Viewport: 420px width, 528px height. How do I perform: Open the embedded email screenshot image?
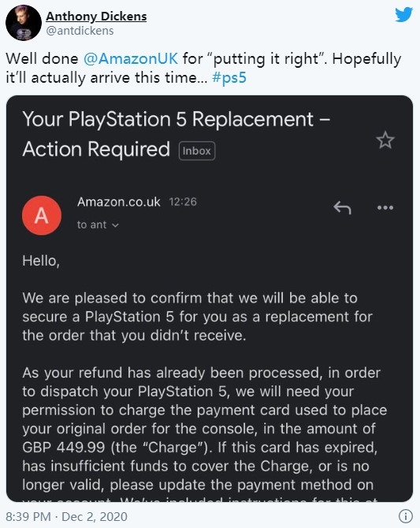pos(210,299)
